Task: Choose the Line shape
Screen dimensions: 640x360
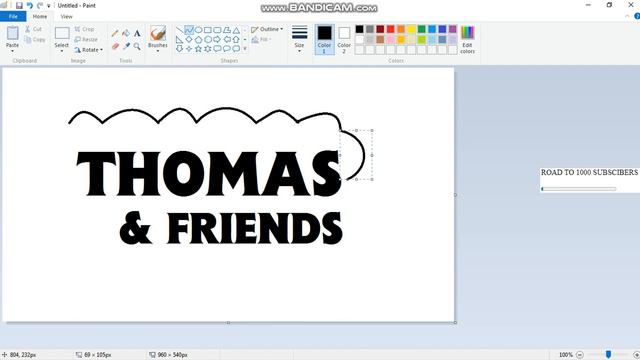Action: point(180,30)
